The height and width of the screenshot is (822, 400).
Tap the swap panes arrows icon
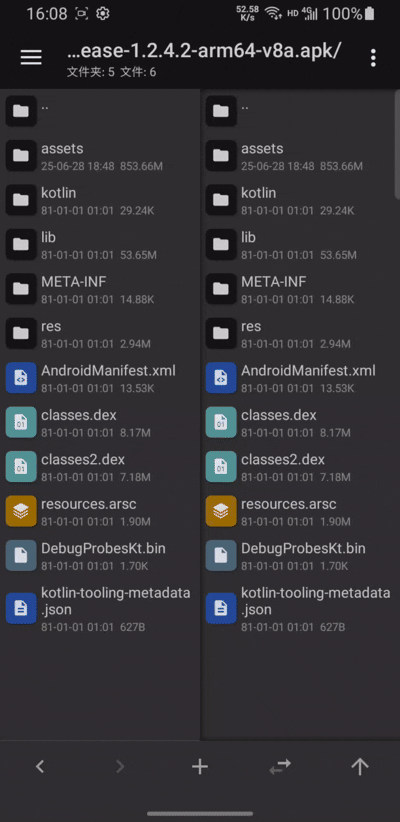pos(280,767)
